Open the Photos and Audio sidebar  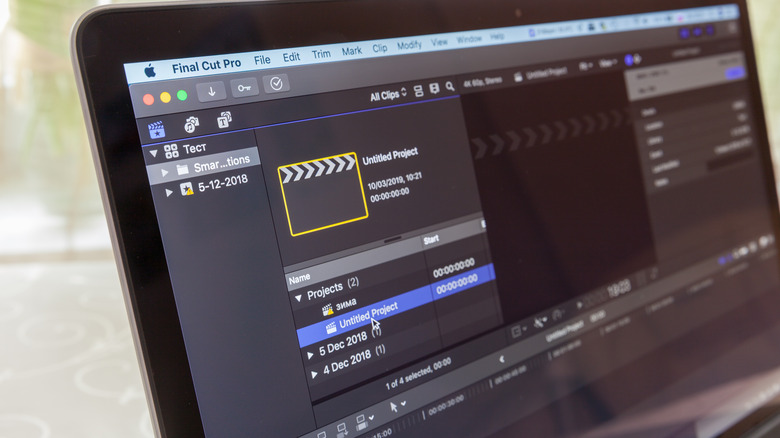click(191, 123)
